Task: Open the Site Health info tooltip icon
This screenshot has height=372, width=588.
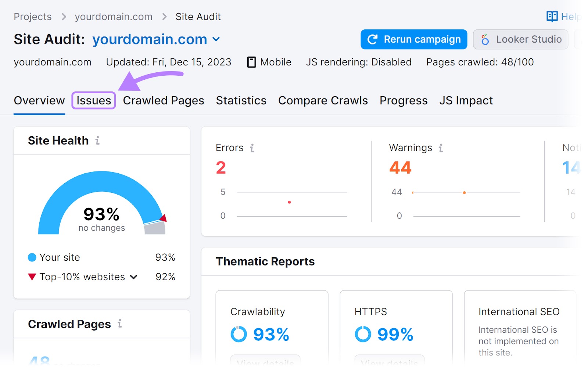Action: tap(97, 141)
